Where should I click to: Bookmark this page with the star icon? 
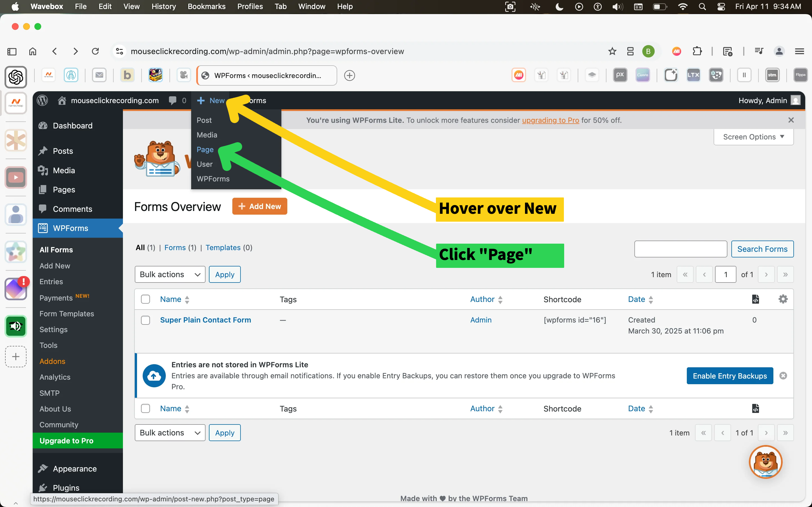pyautogui.click(x=612, y=51)
